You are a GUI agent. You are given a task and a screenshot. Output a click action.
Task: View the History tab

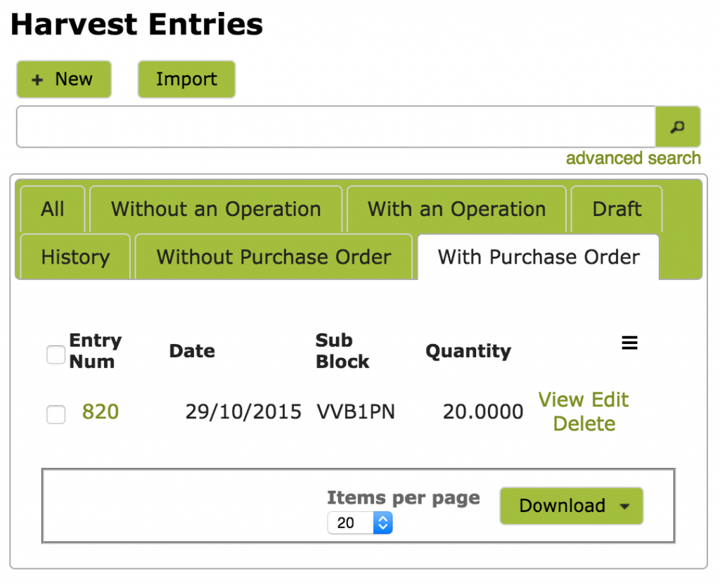pos(75,257)
